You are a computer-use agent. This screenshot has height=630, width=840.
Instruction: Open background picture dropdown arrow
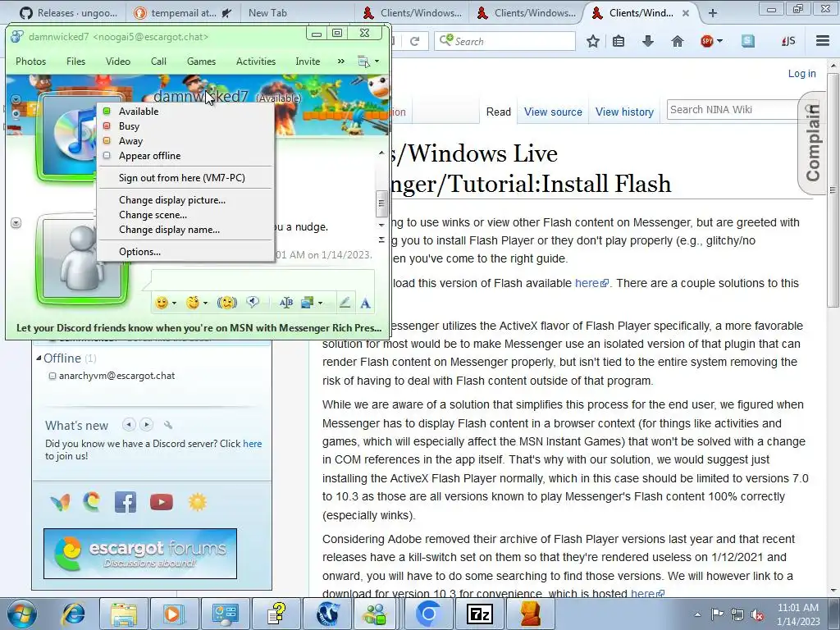(321, 304)
